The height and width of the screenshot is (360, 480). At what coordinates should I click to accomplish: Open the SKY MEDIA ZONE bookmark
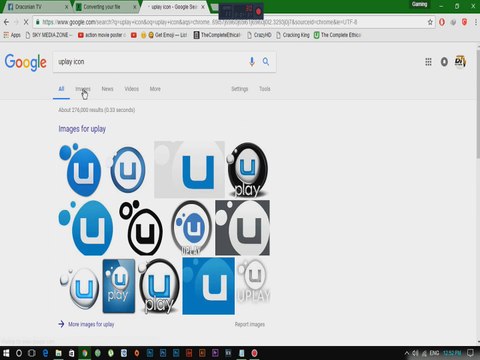tap(49, 35)
